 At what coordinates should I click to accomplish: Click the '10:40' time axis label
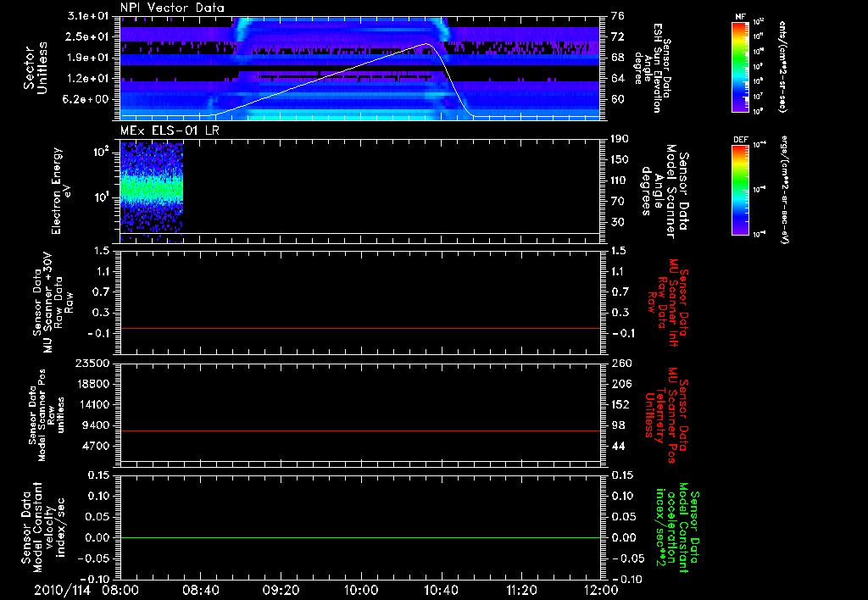[441, 590]
